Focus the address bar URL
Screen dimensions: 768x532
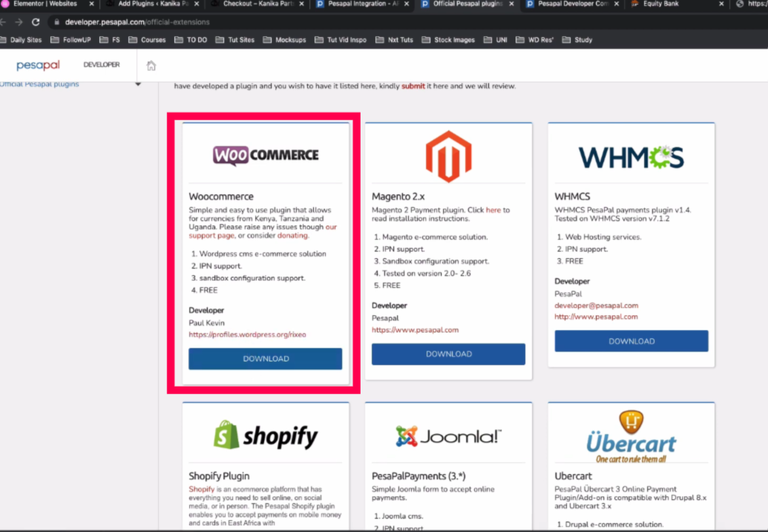click(x=137, y=22)
